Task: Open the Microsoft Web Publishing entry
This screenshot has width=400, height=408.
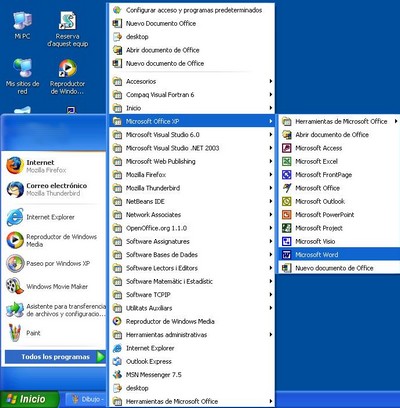Action: pyautogui.click(x=192, y=161)
